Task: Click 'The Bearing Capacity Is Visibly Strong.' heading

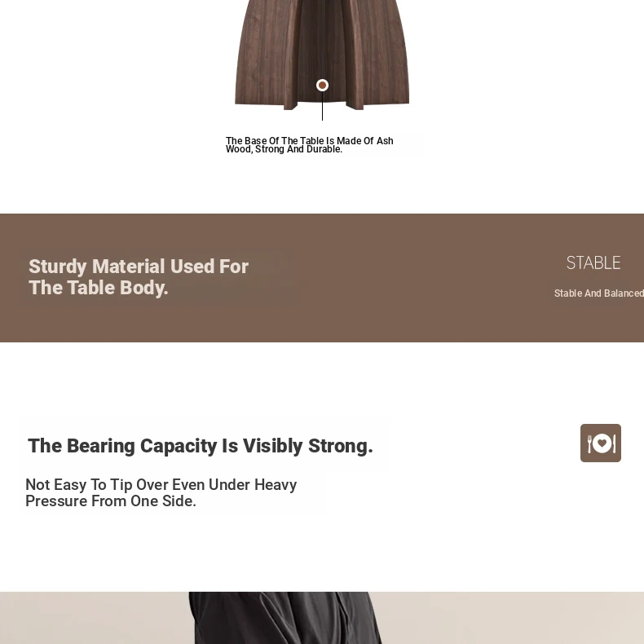Action: coord(201,446)
